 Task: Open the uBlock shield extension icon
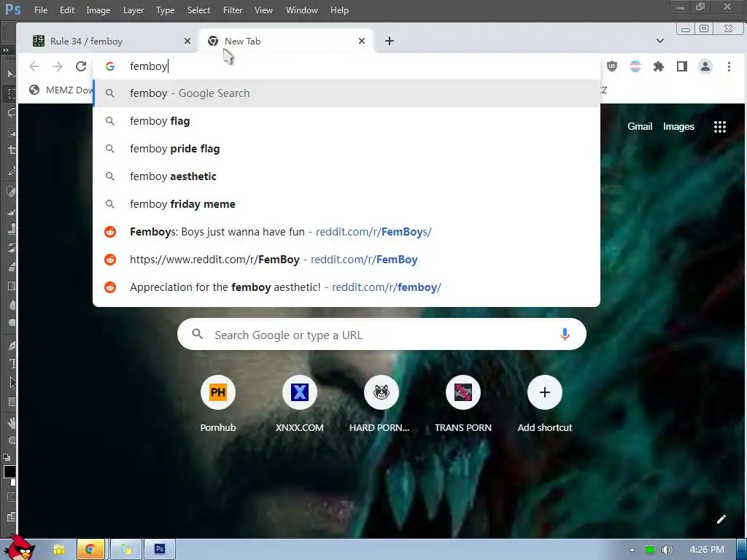[612, 66]
